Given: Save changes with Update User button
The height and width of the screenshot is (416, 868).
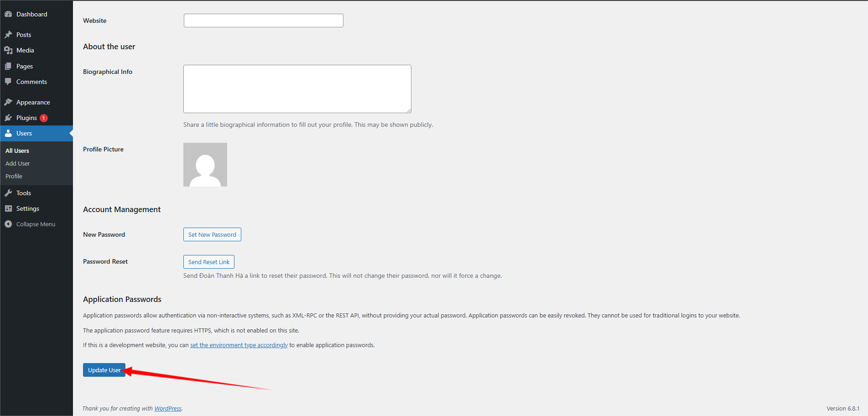Looking at the screenshot, I should pyautogui.click(x=104, y=370).
